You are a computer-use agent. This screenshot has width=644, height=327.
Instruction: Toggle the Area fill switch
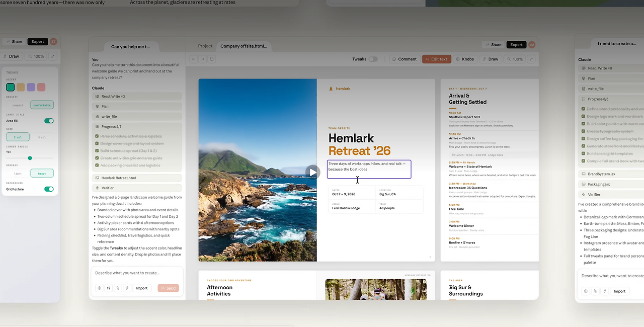pos(49,121)
